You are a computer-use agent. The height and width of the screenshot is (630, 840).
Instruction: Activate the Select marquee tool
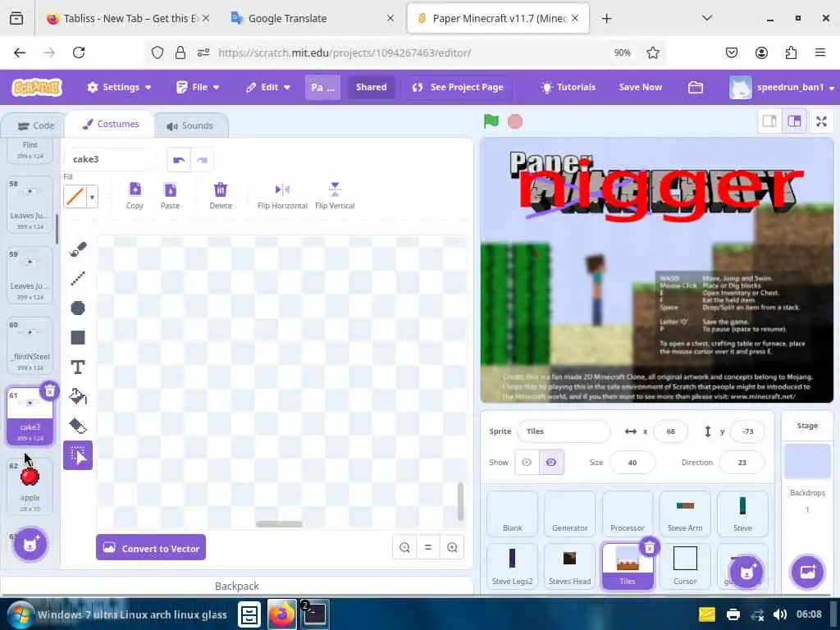(78, 455)
